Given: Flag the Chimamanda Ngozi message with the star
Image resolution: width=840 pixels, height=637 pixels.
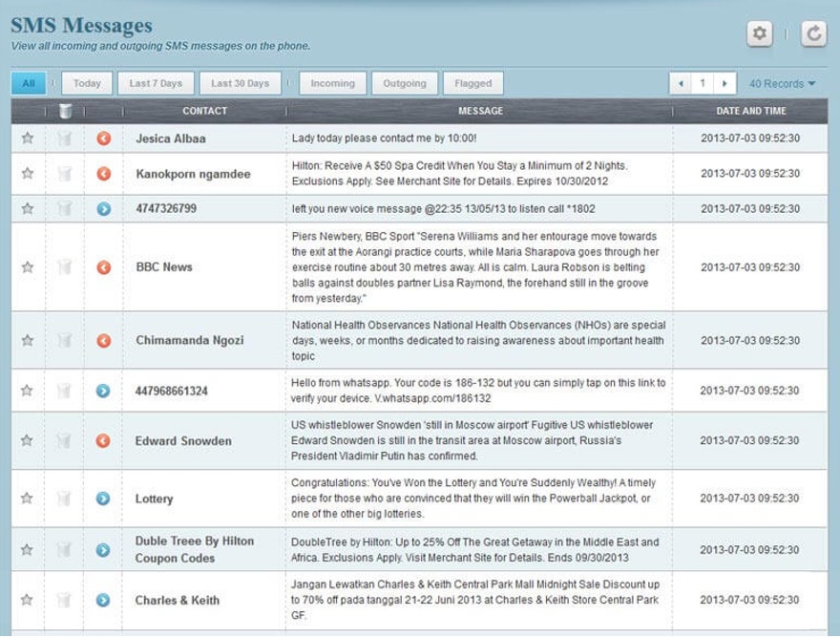Looking at the screenshot, I should 28,340.
